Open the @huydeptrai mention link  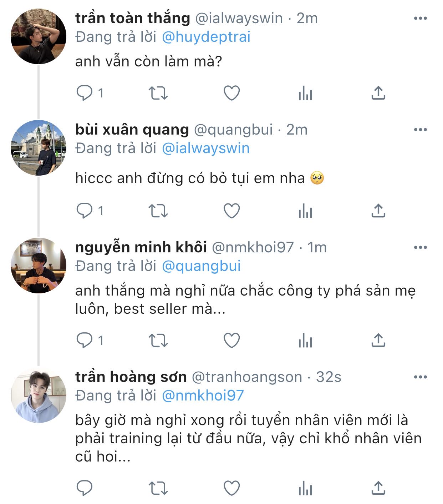(206, 37)
